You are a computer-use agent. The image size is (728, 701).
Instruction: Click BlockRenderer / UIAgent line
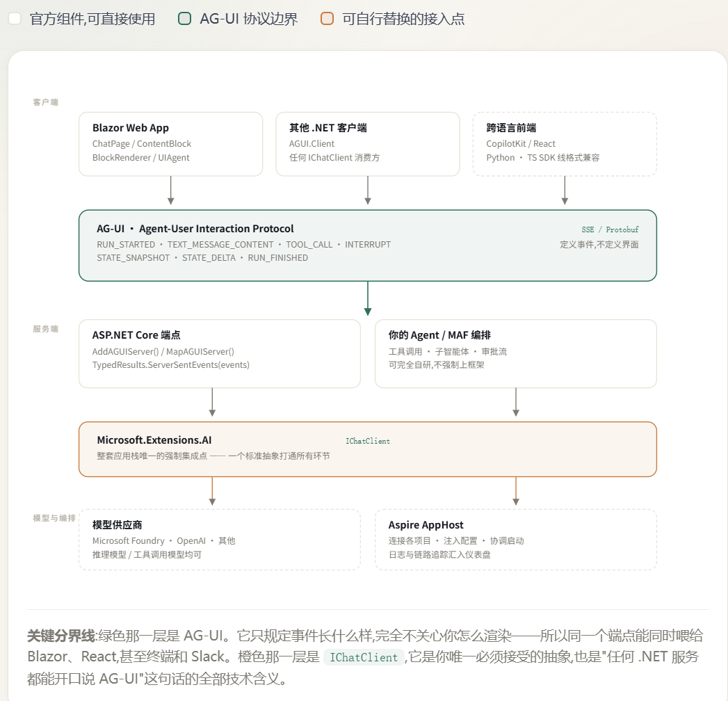tap(140, 157)
